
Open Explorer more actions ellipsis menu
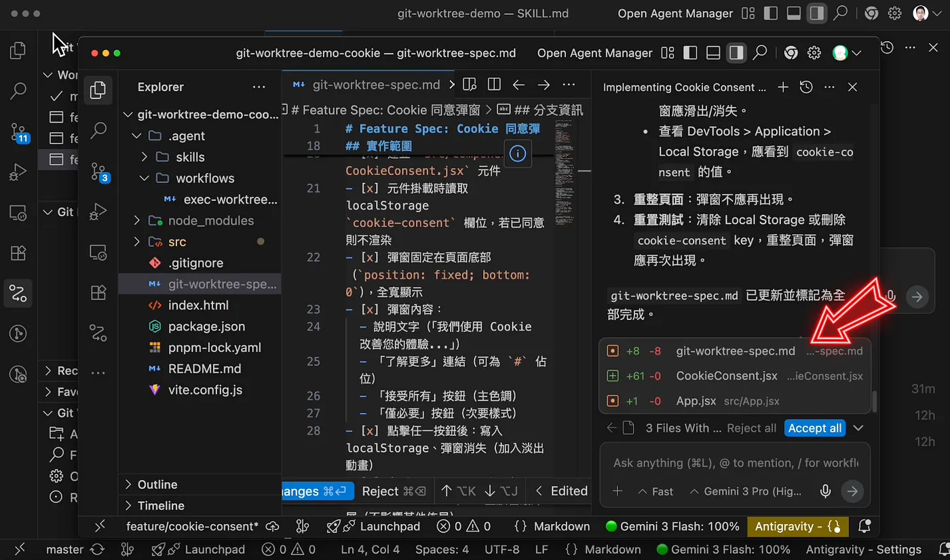coord(259,87)
